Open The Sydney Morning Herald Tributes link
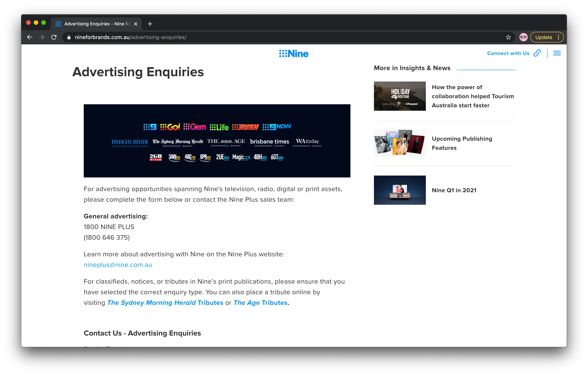The height and width of the screenshot is (375, 588). coord(165,303)
